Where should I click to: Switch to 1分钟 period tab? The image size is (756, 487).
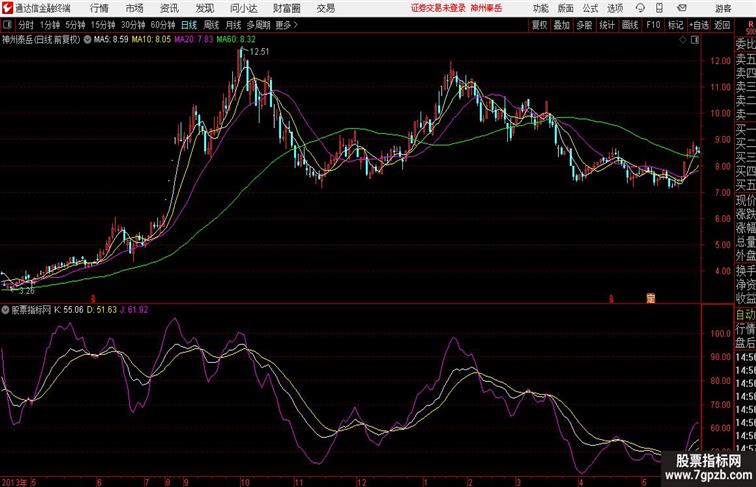coord(50,25)
